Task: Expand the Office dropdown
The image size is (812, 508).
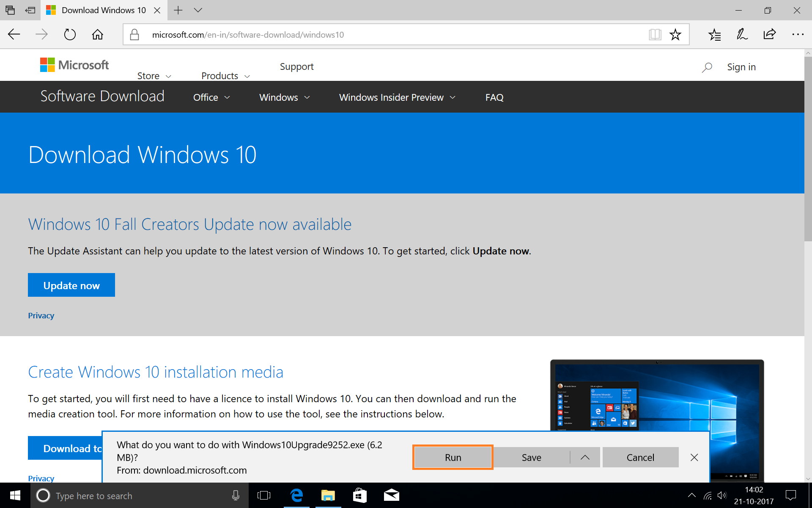Action: (x=211, y=97)
